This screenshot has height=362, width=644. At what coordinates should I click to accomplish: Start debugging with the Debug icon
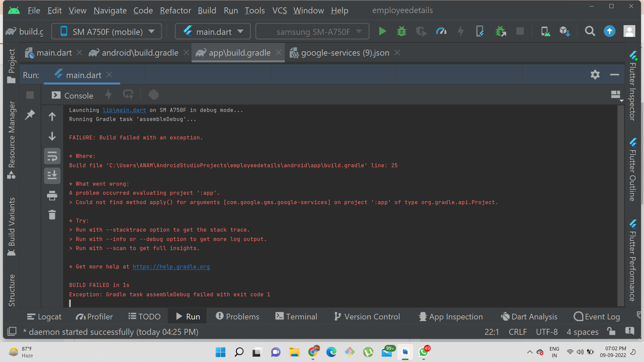pos(401,31)
